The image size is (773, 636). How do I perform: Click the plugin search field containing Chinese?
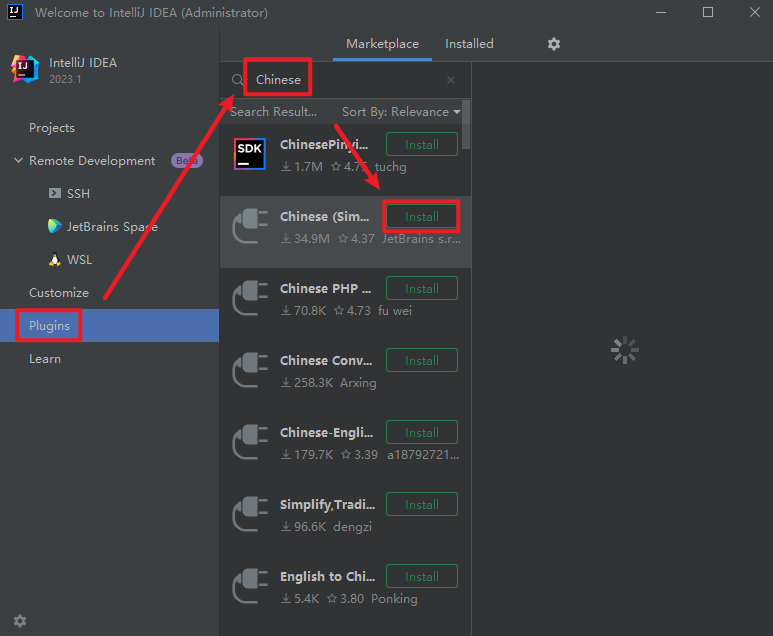[345, 80]
